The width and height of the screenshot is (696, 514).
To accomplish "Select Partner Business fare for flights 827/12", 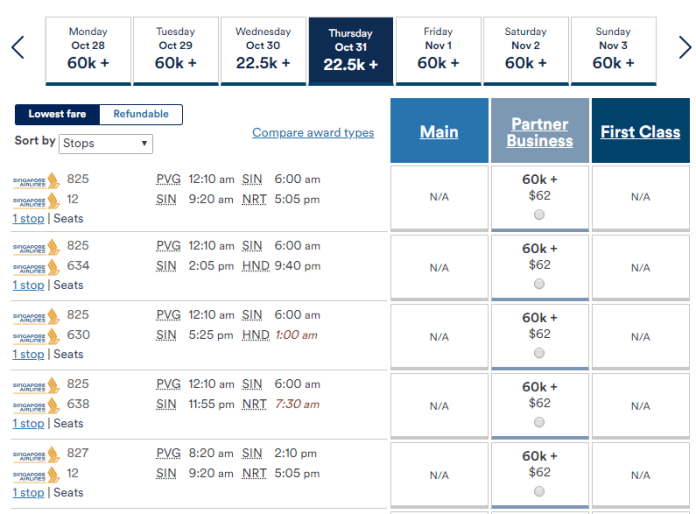I will tap(539, 491).
